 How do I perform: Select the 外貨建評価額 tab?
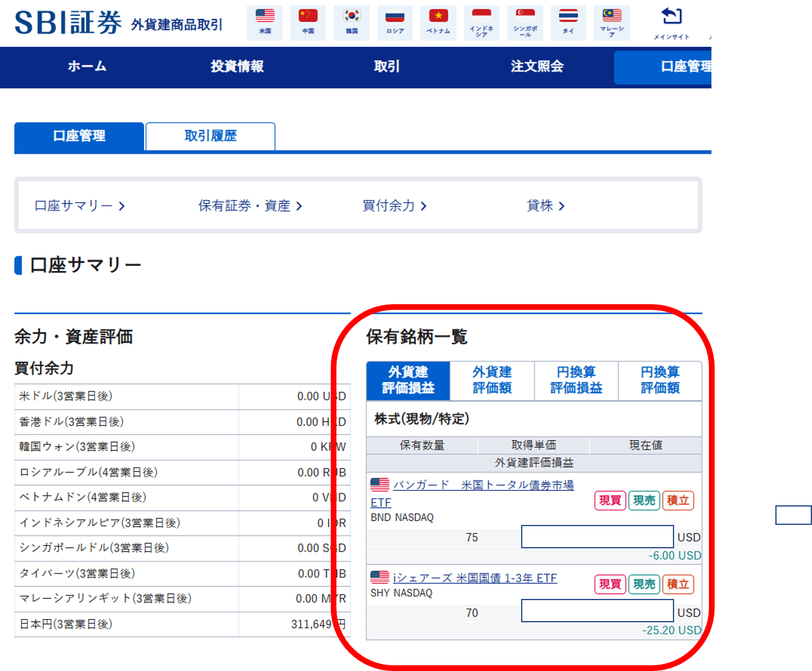pos(492,380)
